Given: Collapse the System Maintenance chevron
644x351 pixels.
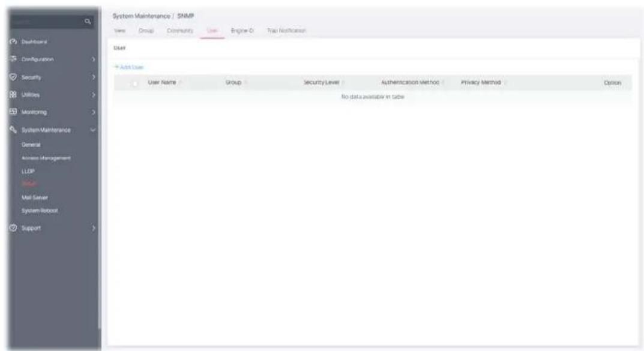Looking at the screenshot, I should point(93,130).
